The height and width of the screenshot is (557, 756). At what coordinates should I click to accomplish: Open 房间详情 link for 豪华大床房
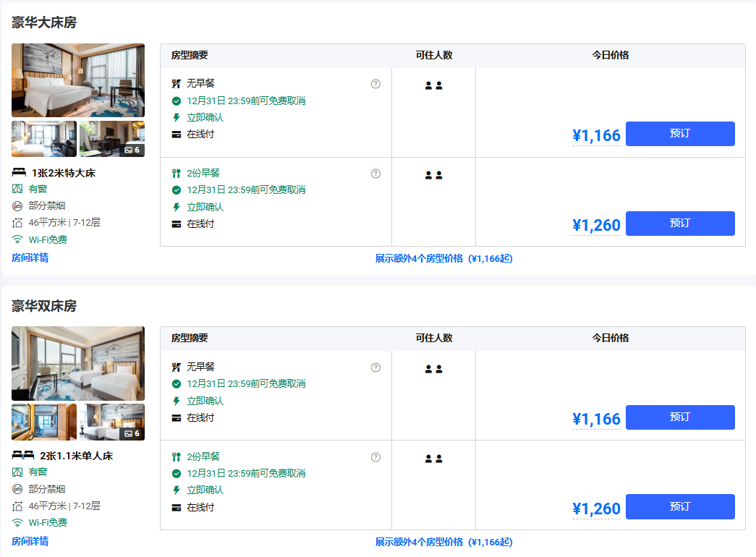(x=30, y=258)
